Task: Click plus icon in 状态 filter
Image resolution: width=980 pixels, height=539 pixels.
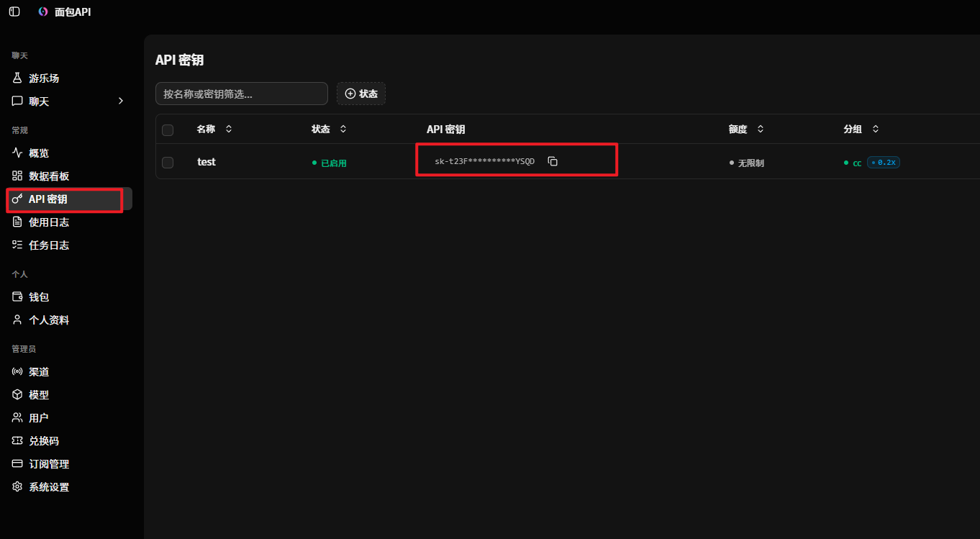Action: (x=350, y=94)
